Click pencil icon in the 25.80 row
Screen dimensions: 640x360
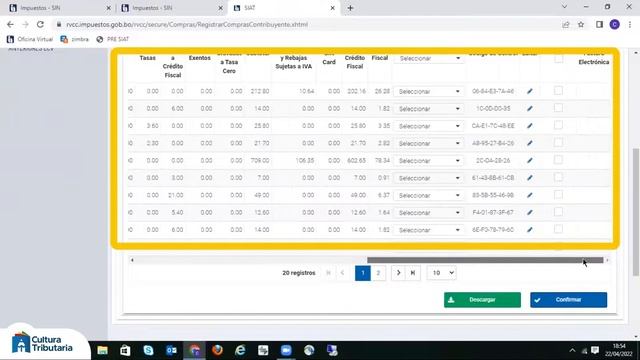coord(530,126)
